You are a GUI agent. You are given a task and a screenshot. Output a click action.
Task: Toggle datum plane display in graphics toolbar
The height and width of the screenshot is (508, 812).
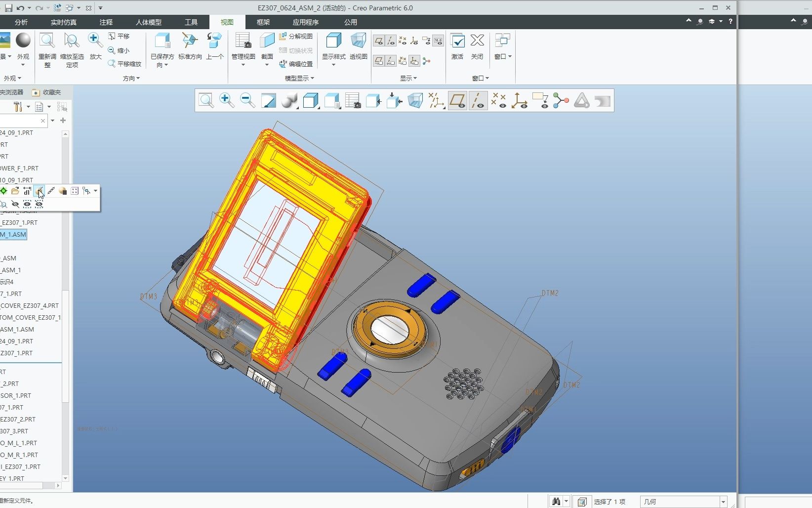point(457,101)
